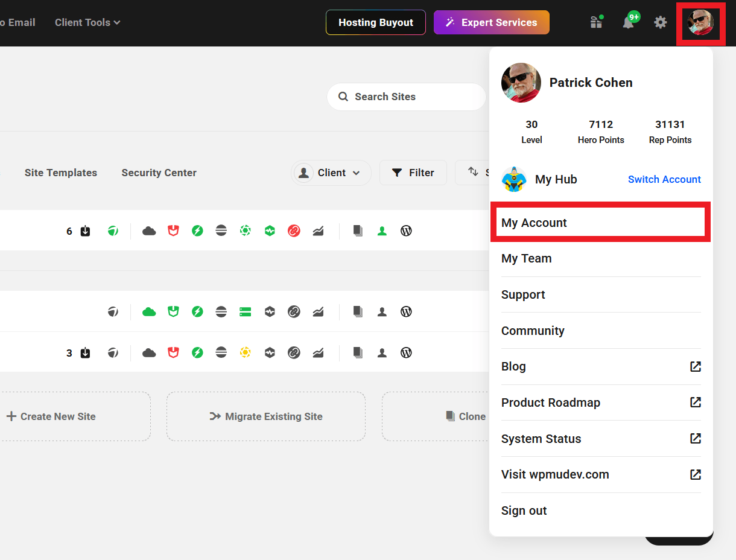Open the green client person icon
Viewport: 736px width, 560px height.
click(382, 231)
